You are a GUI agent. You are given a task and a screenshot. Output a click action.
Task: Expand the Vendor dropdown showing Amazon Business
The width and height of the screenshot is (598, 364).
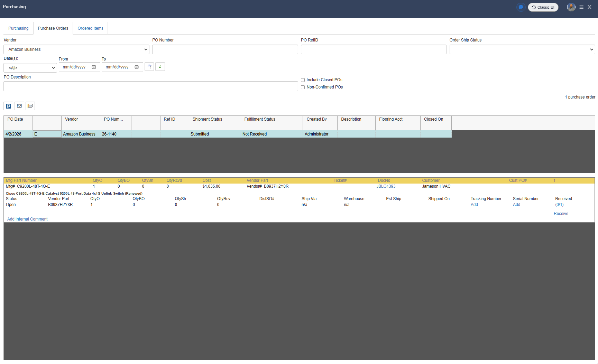(x=76, y=49)
